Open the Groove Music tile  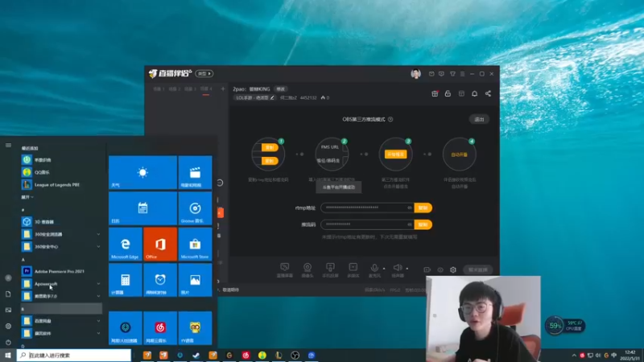coord(195,208)
